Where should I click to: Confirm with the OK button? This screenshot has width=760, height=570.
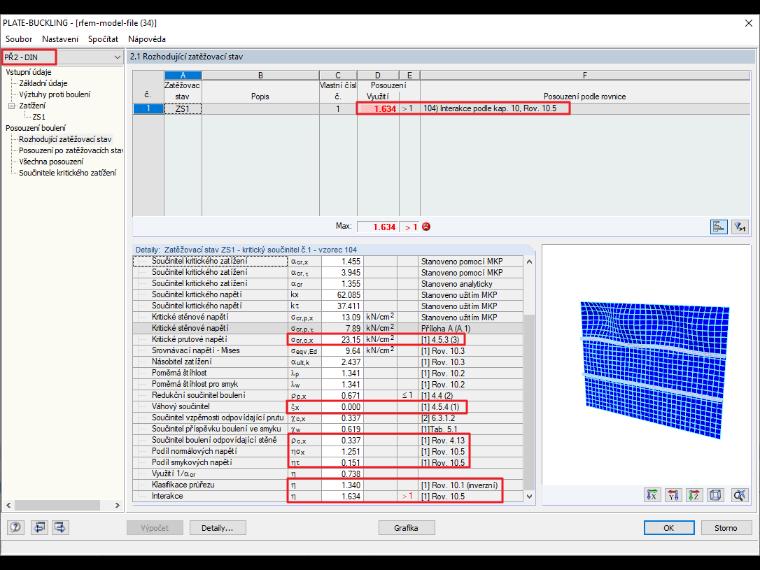point(669,528)
